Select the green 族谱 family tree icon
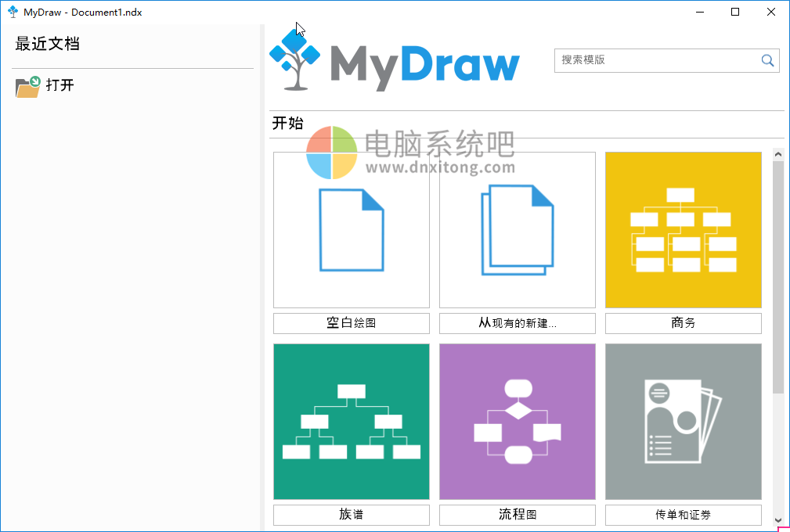Screen dimensions: 790x532 click(x=351, y=421)
